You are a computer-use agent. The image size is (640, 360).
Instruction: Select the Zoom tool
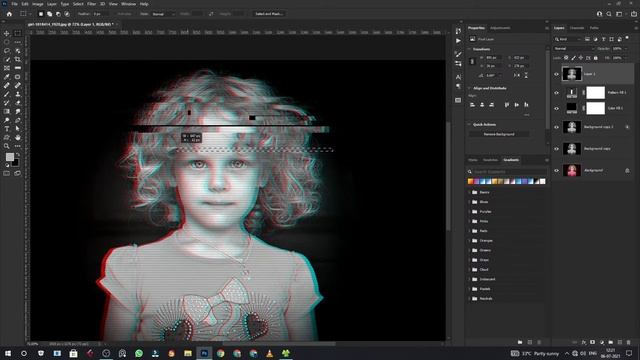point(7,146)
